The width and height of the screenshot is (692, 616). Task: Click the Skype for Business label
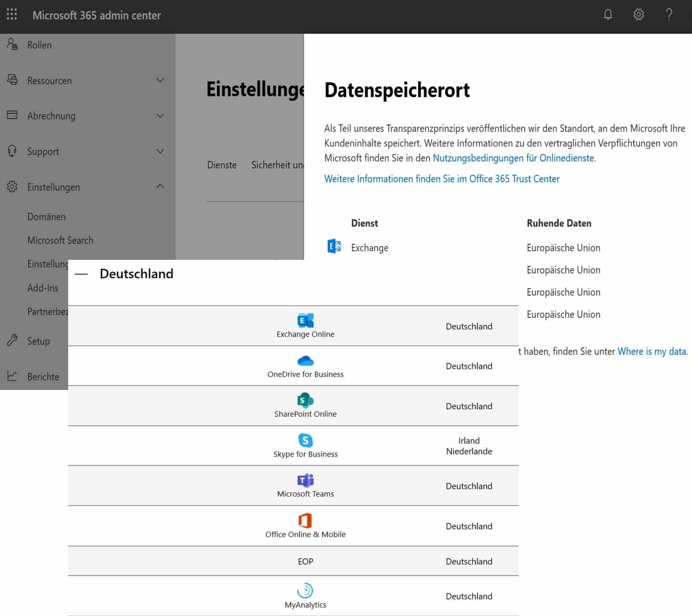click(306, 454)
